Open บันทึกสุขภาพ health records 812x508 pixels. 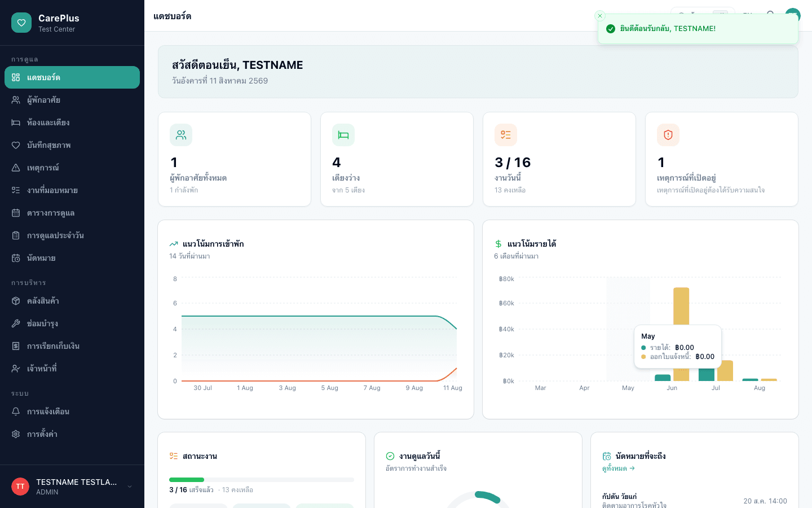tap(72, 145)
